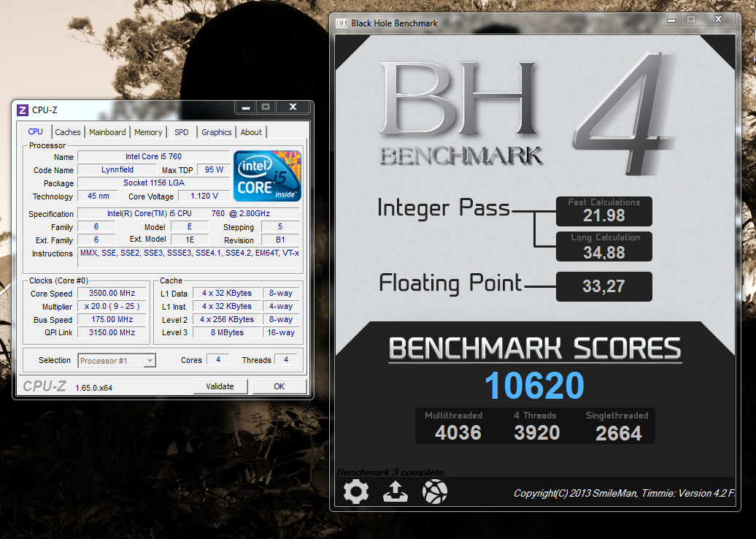
Task: Click the Instructions list 'MMX, SSE, SSE2...'
Action: pos(188,258)
